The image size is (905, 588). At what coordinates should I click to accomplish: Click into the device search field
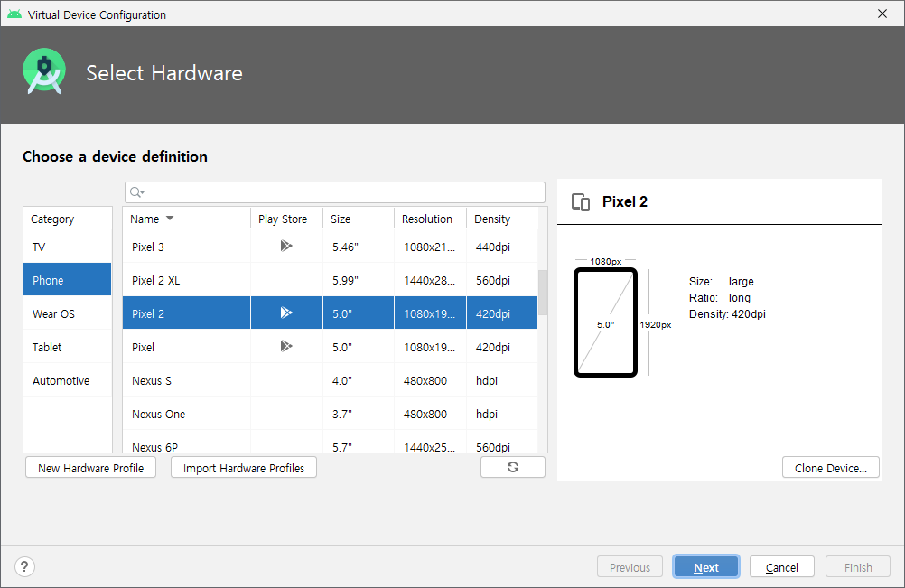[335, 192]
